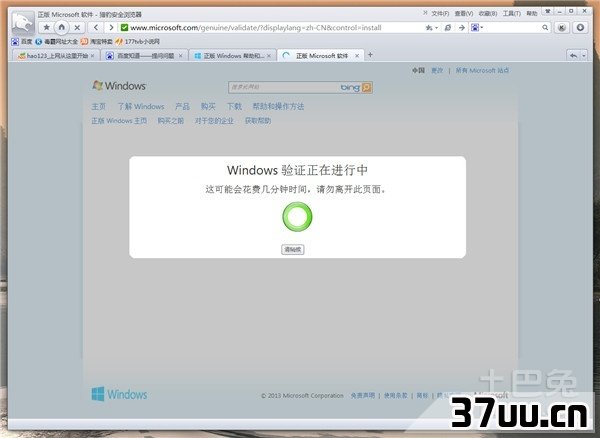Switch to the hao123 tab
Image resolution: width=600 pixels, height=438 pixels.
[x=54, y=56]
